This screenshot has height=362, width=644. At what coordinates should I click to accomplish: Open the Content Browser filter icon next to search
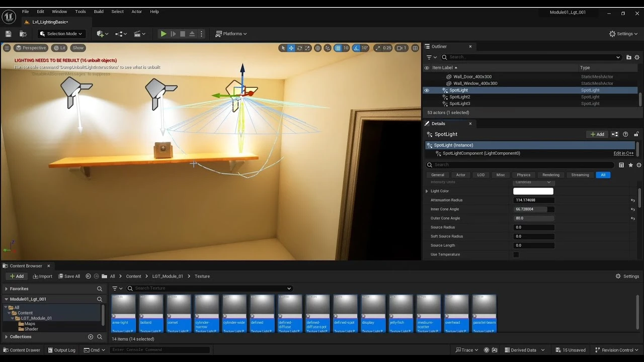point(117,289)
